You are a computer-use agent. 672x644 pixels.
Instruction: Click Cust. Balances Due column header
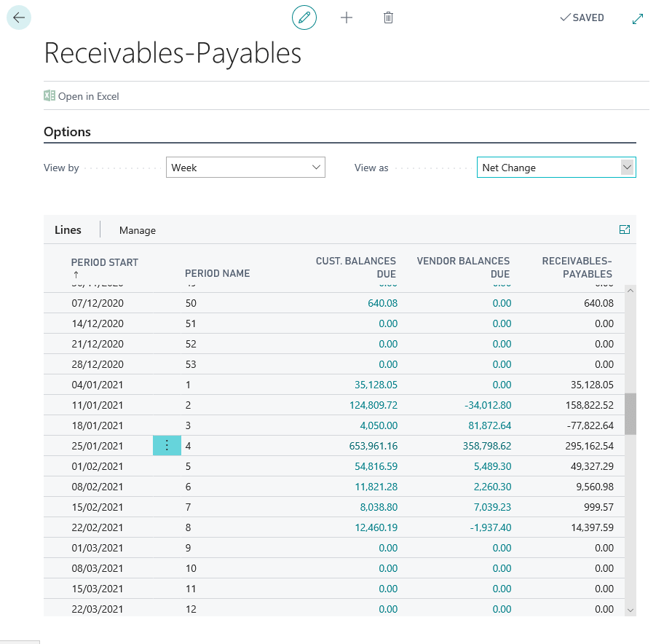[x=356, y=267]
